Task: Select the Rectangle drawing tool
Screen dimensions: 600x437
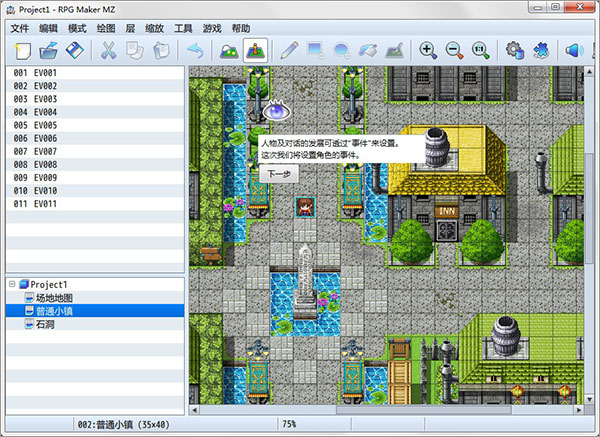Action: (315, 51)
